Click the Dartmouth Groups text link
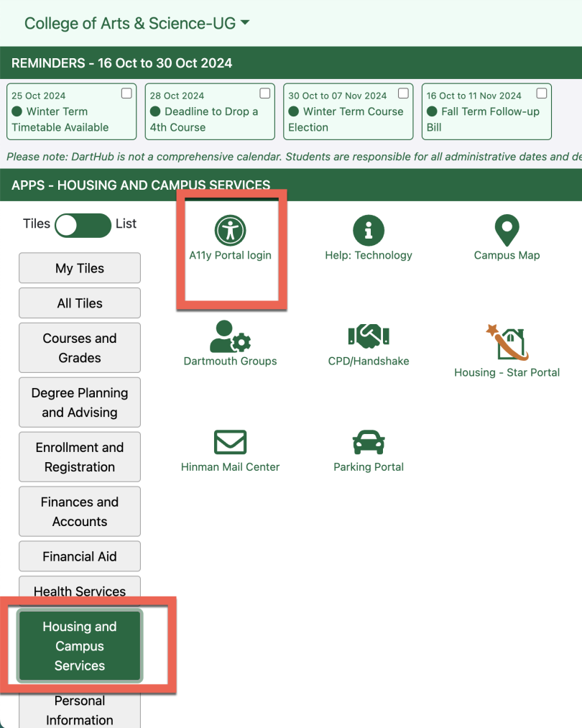The image size is (582, 728). 230,361
